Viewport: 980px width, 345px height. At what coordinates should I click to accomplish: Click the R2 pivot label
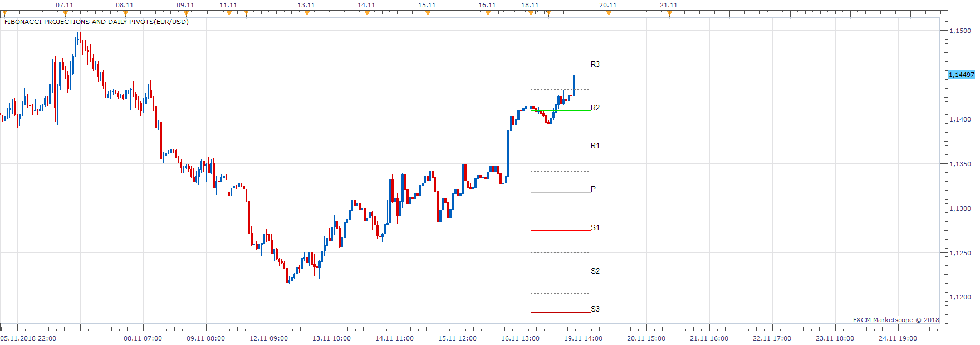pyautogui.click(x=595, y=108)
